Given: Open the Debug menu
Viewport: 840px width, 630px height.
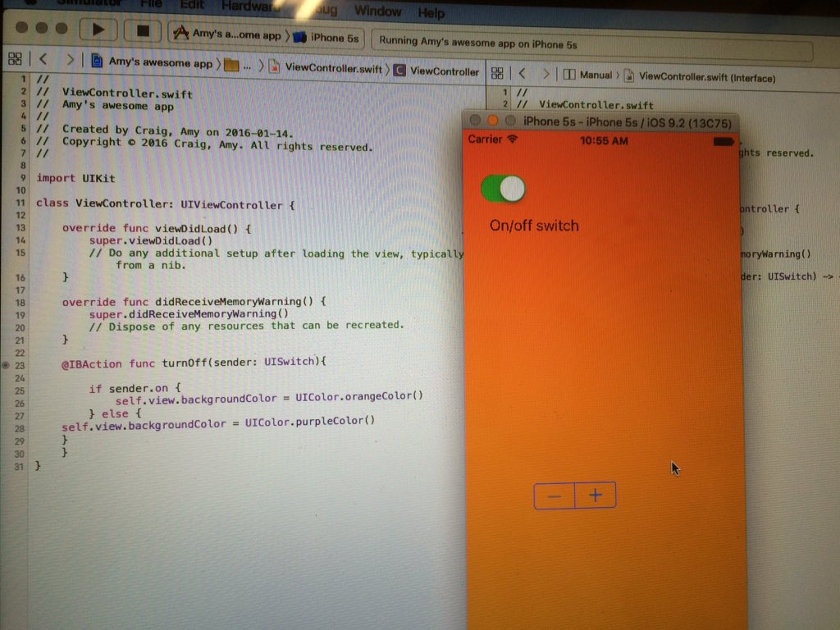Looking at the screenshot, I should [x=321, y=9].
